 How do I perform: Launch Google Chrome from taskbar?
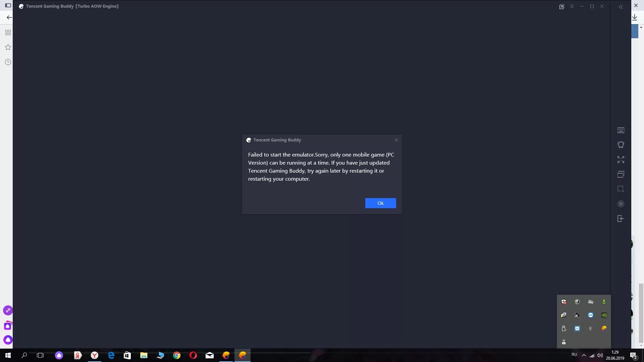(x=177, y=355)
